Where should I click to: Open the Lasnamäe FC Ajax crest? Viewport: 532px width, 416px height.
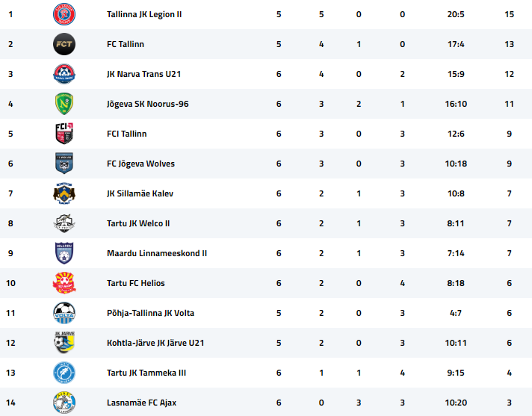click(x=64, y=403)
